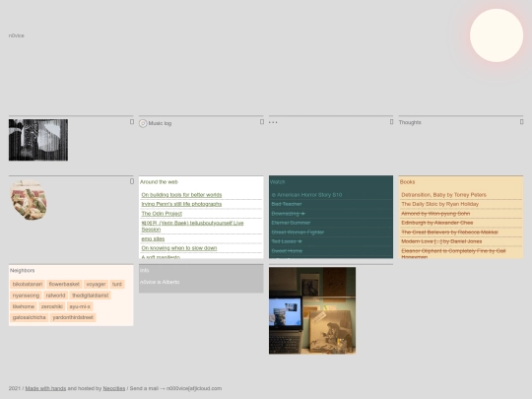Visit neighbor turd
Image resolution: width=532 pixels, height=399 pixels.
[117, 284]
